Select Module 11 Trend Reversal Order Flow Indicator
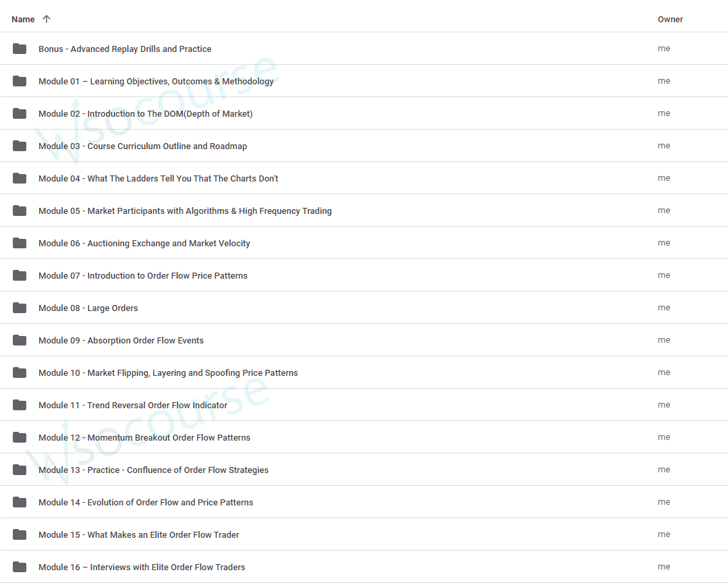The width and height of the screenshot is (728, 583). 133,406
